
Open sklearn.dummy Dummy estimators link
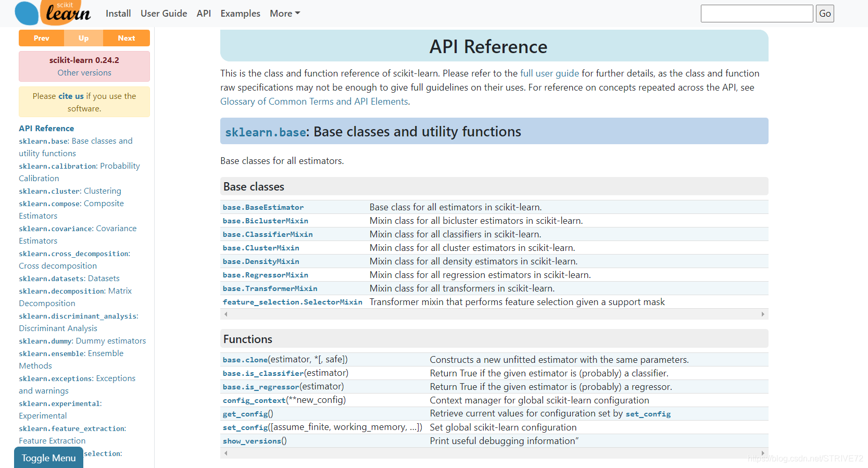[82, 341]
